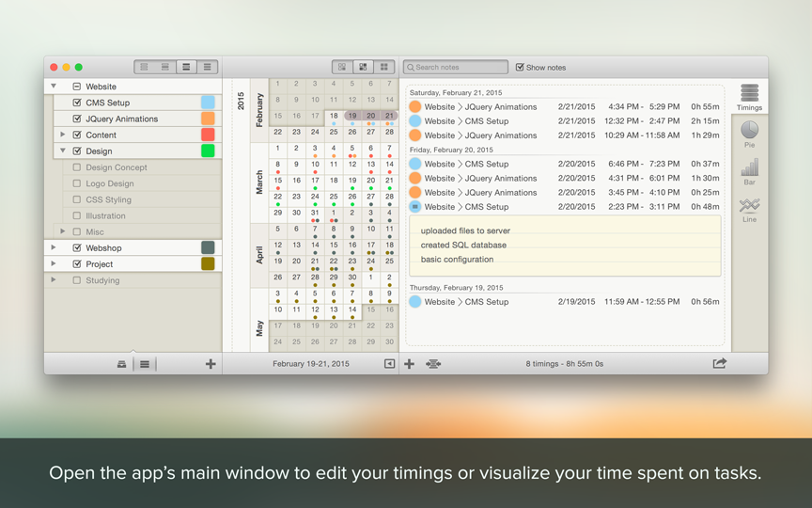Collapse the Design task group
812x508 pixels.
pyautogui.click(x=63, y=151)
